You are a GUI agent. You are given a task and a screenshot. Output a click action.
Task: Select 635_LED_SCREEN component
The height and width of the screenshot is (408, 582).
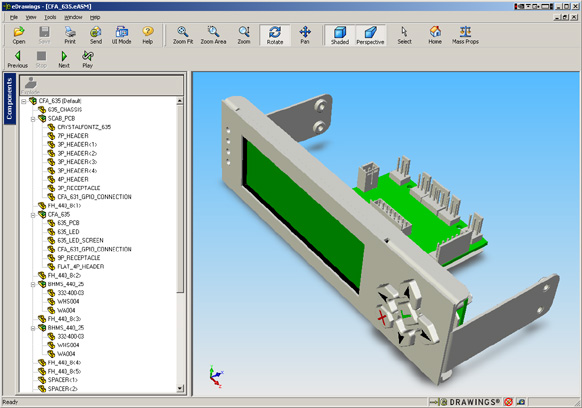(80, 241)
